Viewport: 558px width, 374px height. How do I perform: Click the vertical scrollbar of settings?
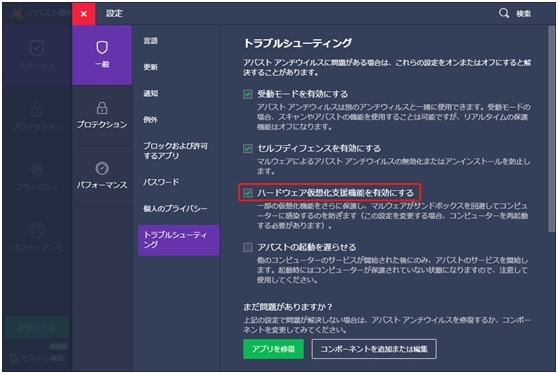(x=552, y=130)
